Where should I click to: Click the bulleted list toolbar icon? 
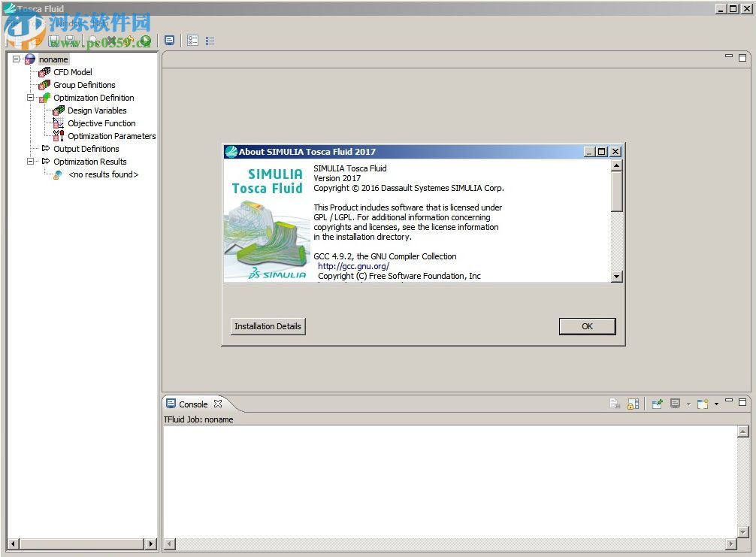pyautogui.click(x=210, y=41)
